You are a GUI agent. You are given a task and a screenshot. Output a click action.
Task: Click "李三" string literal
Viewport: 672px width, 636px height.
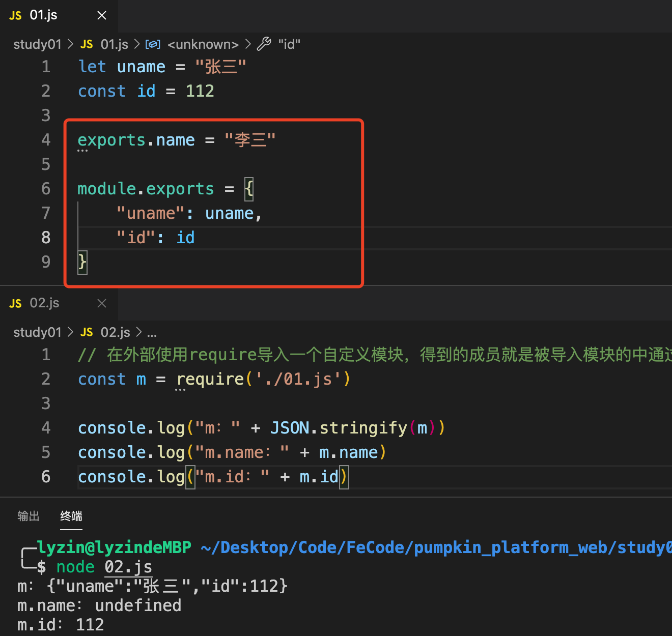tap(250, 140)
